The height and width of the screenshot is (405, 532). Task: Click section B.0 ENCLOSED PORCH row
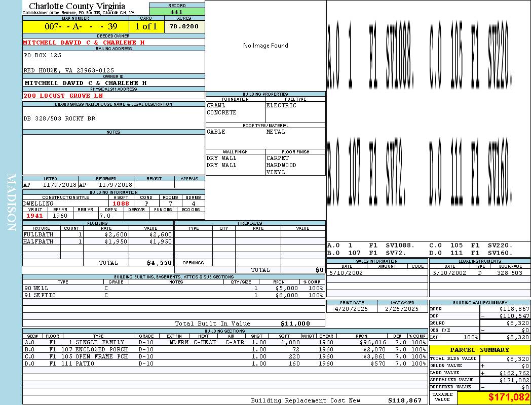click(x=225, y=349)
